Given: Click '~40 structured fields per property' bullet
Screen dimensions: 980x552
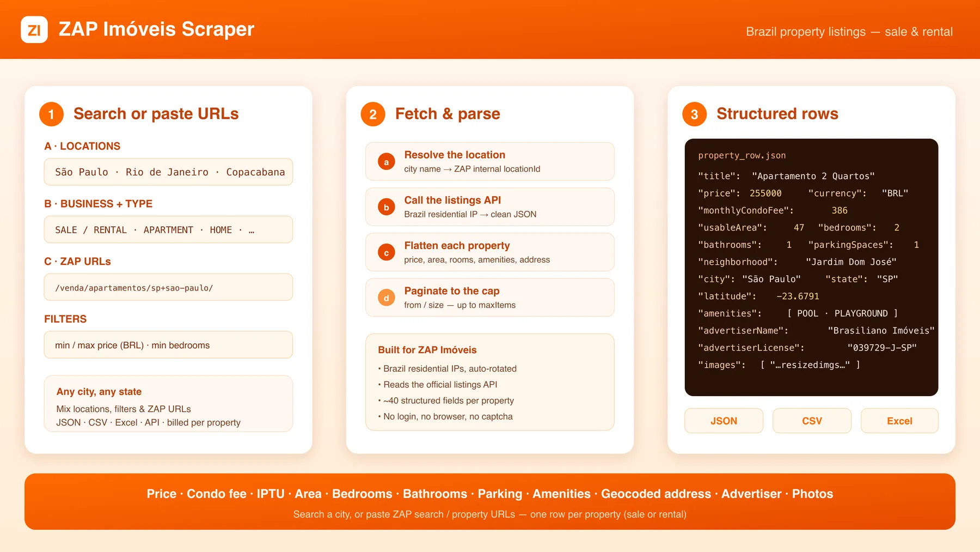Looking at the screenshot, I should click(x=446, y=401).
